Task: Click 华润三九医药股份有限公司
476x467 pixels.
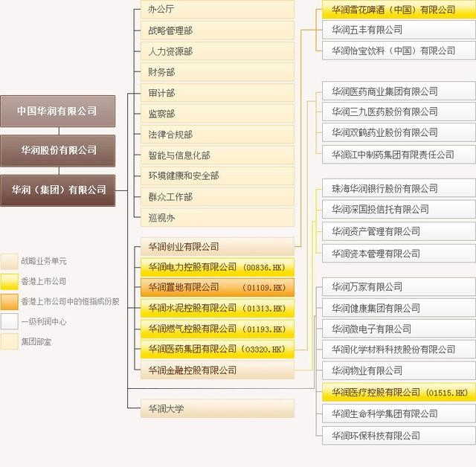Action: 399,112
